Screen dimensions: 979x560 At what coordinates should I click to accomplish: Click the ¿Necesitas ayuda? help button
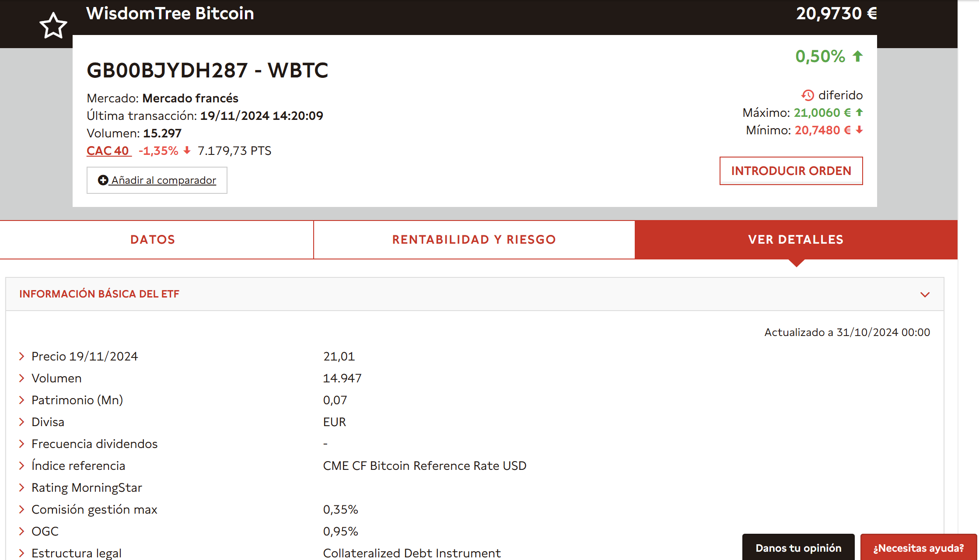point(919,547)
